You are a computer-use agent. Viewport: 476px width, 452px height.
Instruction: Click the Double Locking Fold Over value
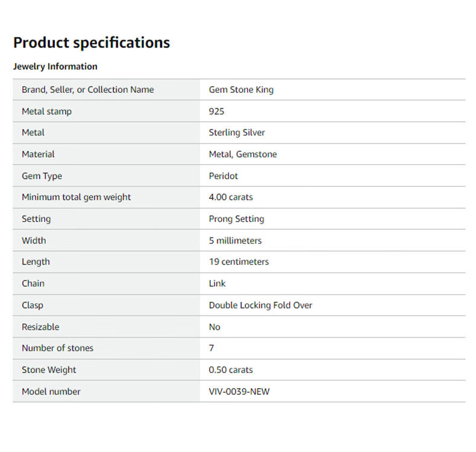[x=260, y=305]
